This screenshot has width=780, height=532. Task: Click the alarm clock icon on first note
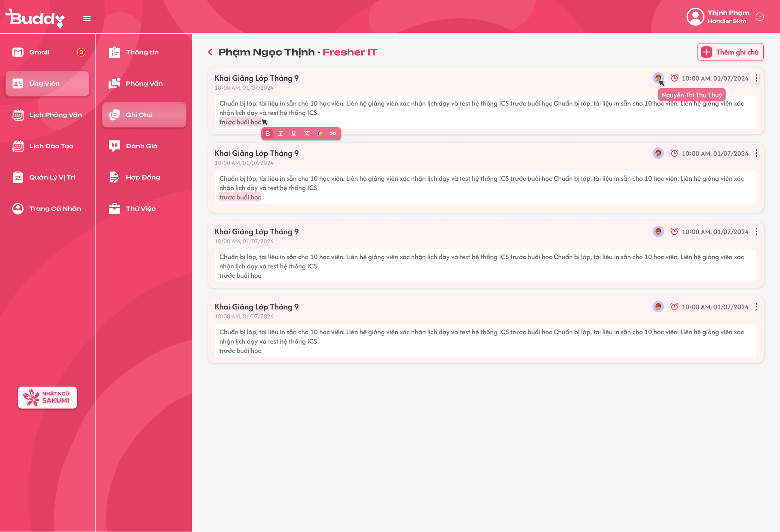[x=674, y=78]
